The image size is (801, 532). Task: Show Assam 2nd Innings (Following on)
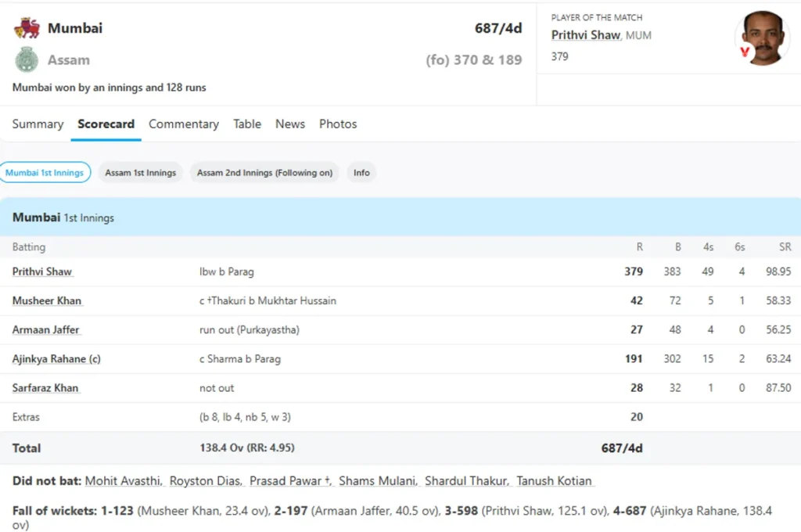(x=264, y=172)
